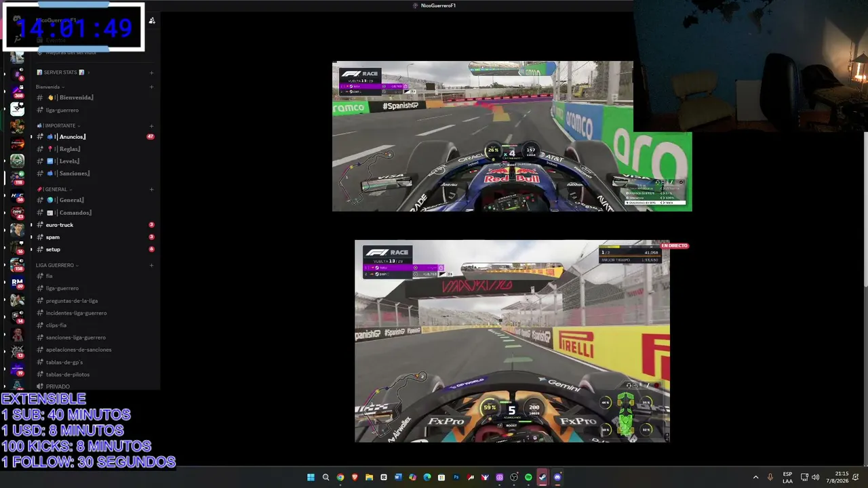Screen dimensions: 868x488
Task: Open Windows Start menu
Action: point(311,477)
